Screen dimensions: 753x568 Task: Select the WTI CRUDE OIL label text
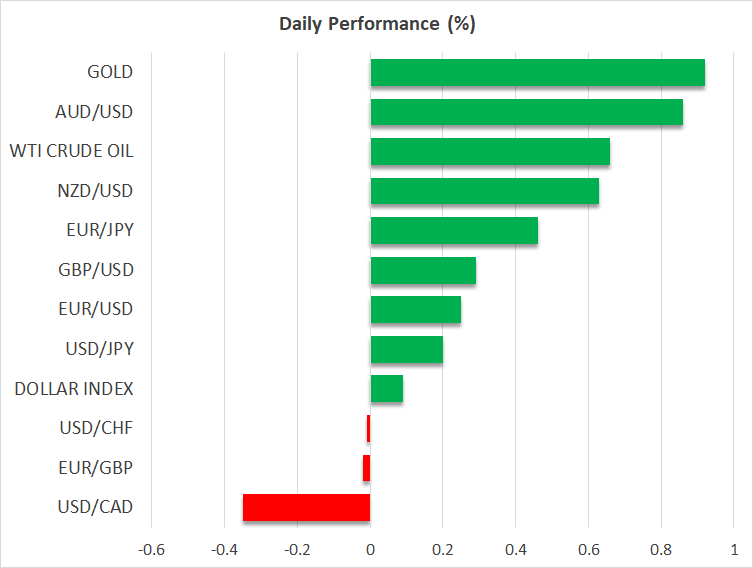point(71,152)
